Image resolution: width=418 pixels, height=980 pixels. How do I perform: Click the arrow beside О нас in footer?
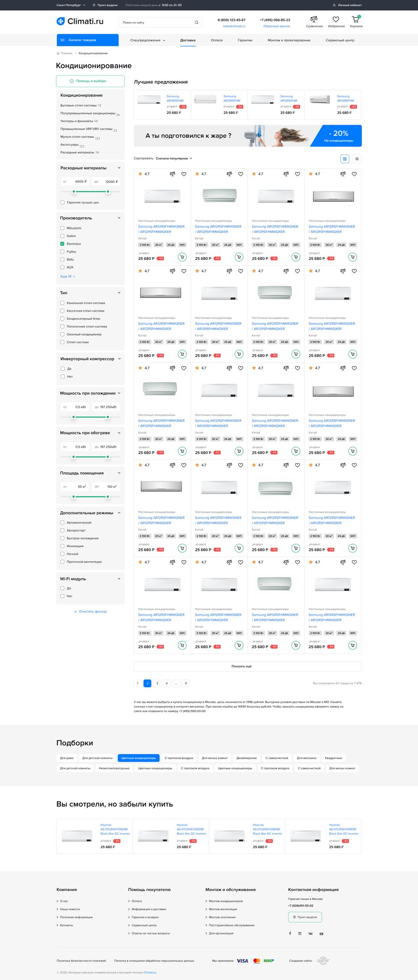click(57, 901)
